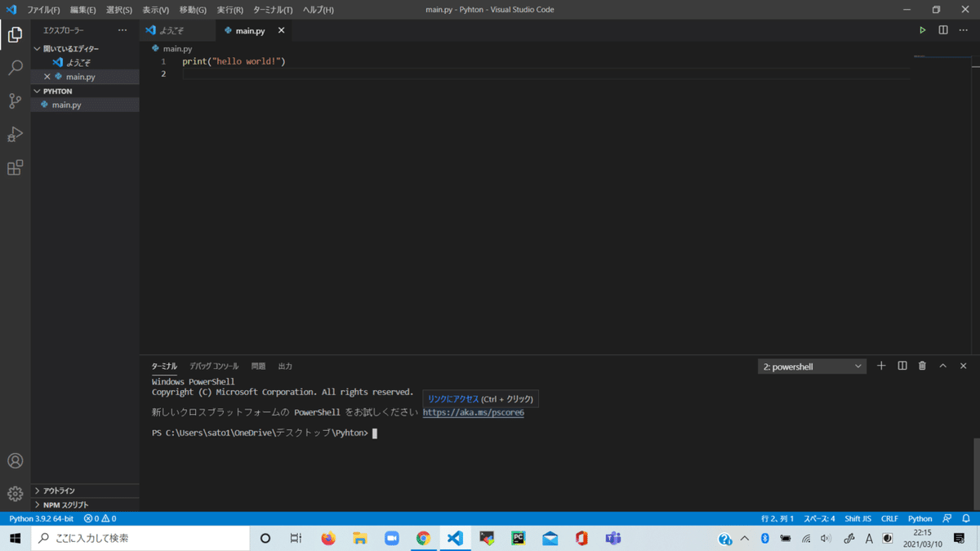The image size is (980, 551).
Task: Create a new terminal with plus icon
Action: [881, 367]
